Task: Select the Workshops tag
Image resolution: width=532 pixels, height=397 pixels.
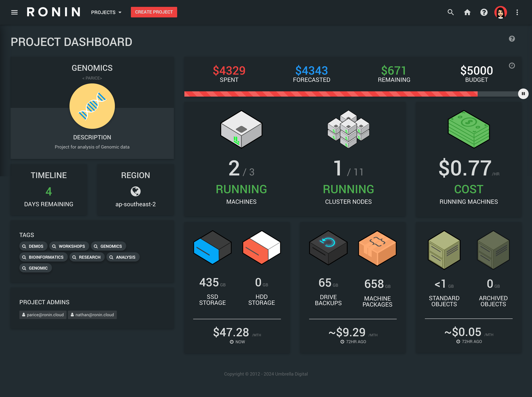Action: 69,246
